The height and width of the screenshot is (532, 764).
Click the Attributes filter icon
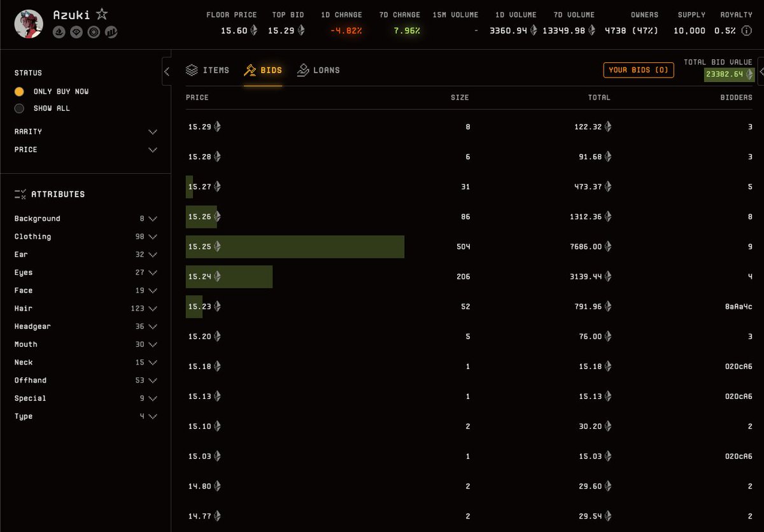click(20, 194)
